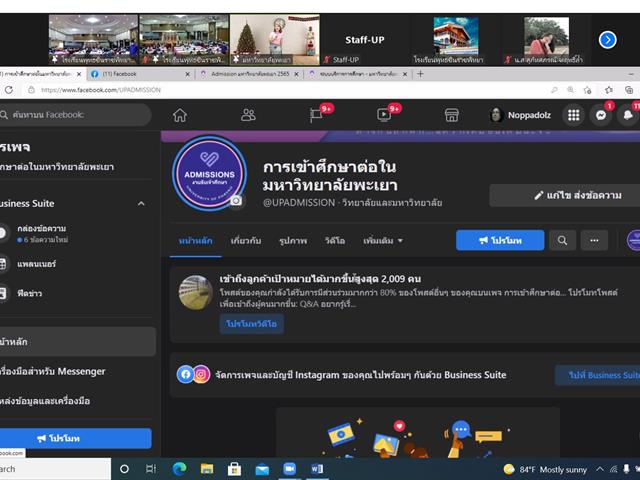This screenshot has height=480, width=640.
Task: Click next arrow in Zoom participant strip
Action: click(607, 40)
